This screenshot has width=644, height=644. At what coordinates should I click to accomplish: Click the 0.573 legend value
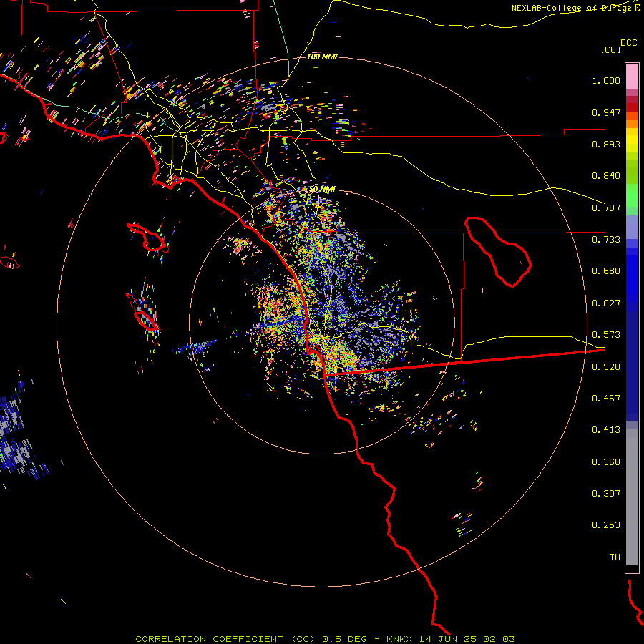[606, 335]
